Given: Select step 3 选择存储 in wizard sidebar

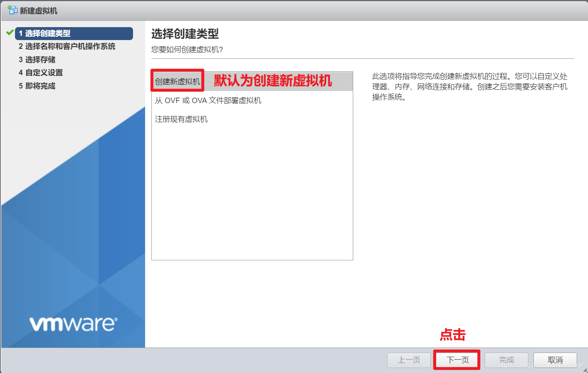Looking at the screenshot, I should tap(40, 60).
